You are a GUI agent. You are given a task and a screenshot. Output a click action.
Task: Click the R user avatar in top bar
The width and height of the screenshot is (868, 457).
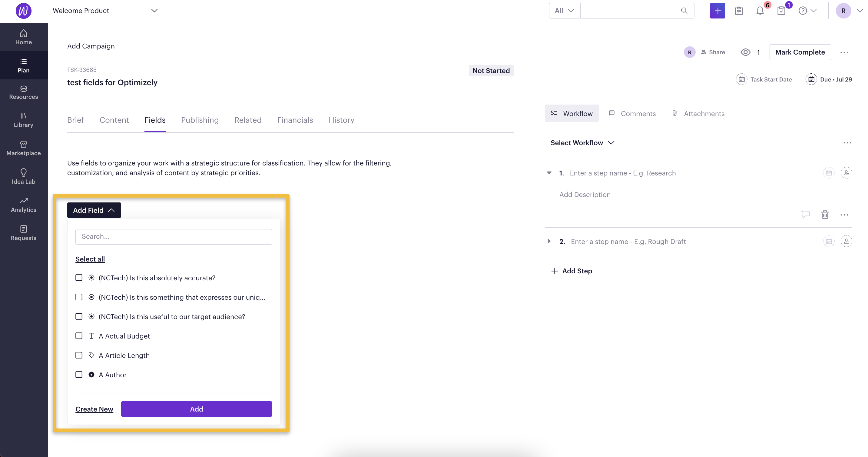point(843,11)
